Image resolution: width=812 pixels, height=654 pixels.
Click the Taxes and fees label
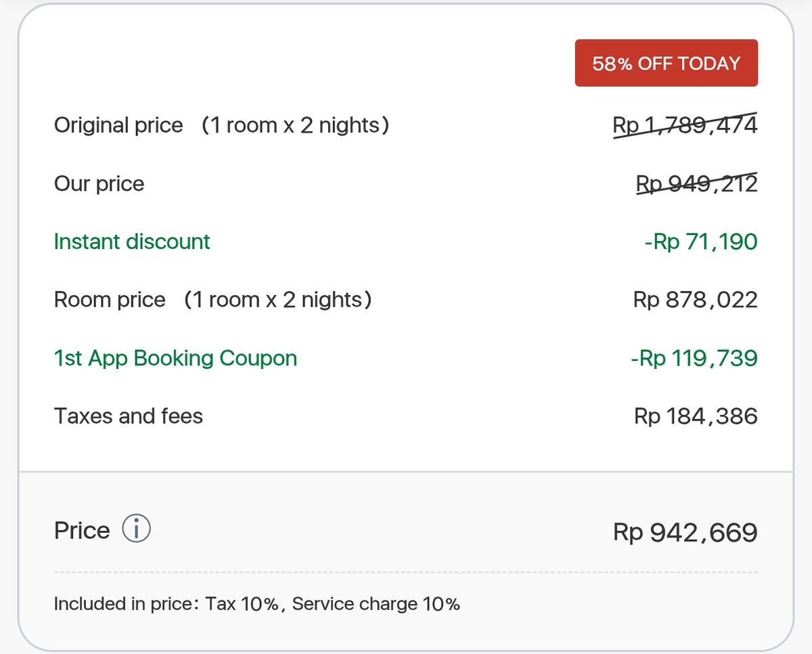[129, 416]
